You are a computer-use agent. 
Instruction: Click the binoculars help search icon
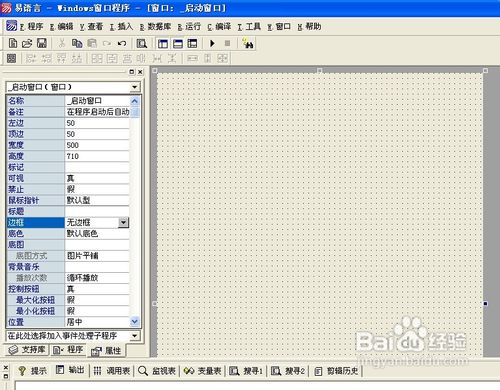[248, 43]
